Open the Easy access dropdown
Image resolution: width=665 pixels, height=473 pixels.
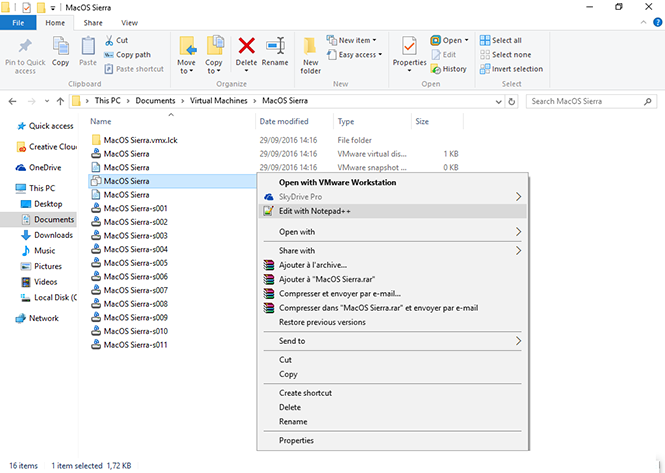click(355, 55)
